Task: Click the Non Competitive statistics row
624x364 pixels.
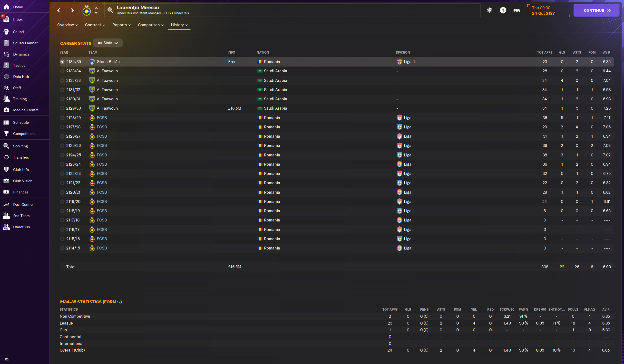Action: tap(337, 316)
